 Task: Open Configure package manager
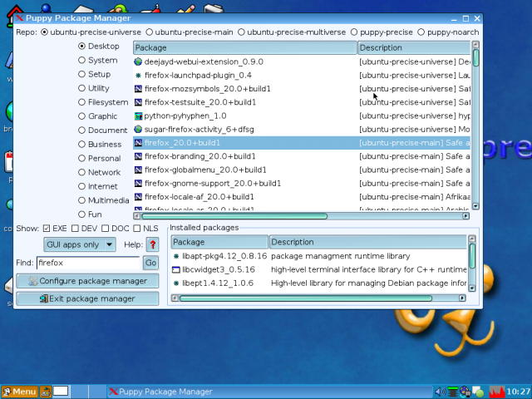pyautogui.click(x=87, y=281)
